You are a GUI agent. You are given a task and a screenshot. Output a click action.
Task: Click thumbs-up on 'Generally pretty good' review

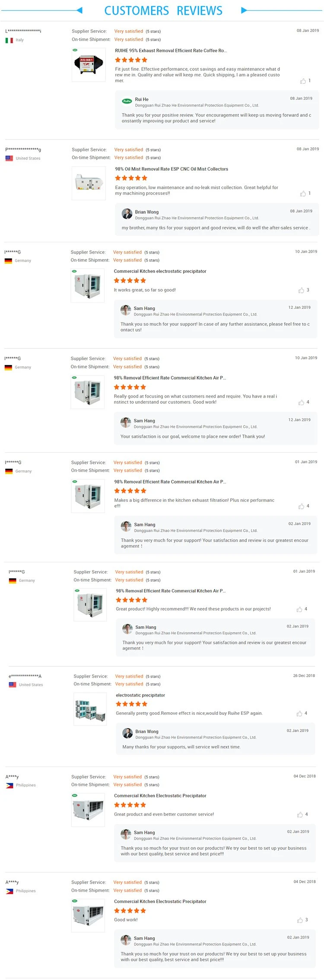(x=299, y=714)
